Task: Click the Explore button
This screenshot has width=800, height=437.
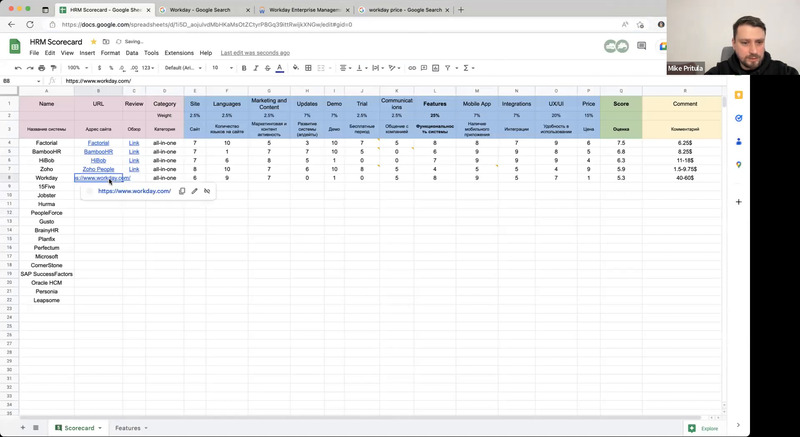Action: coord(703,428)
